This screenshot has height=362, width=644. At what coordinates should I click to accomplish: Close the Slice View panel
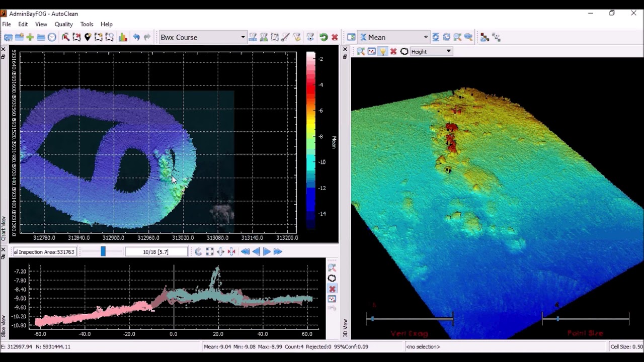3,249
